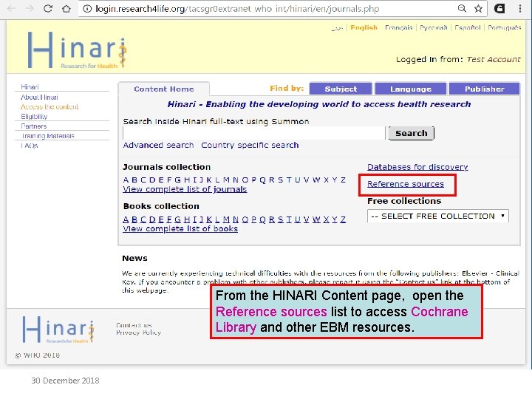
Task: Select the Content Home tab
Action: click(164, 89)
